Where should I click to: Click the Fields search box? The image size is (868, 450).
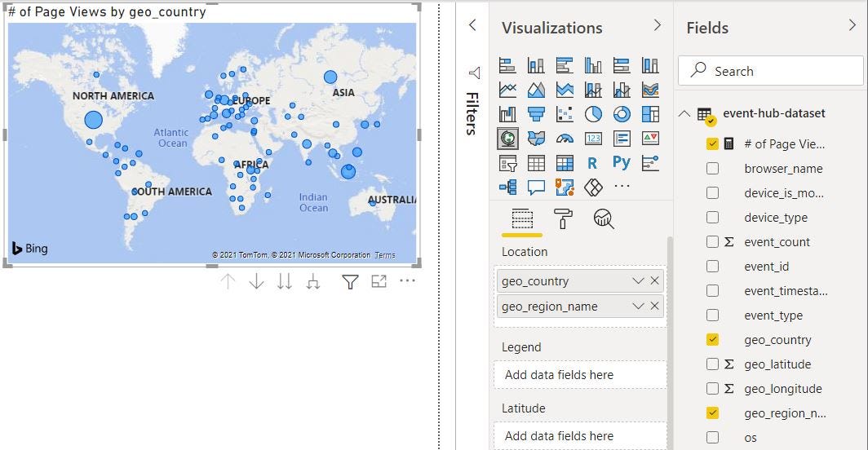coord(771,71)
